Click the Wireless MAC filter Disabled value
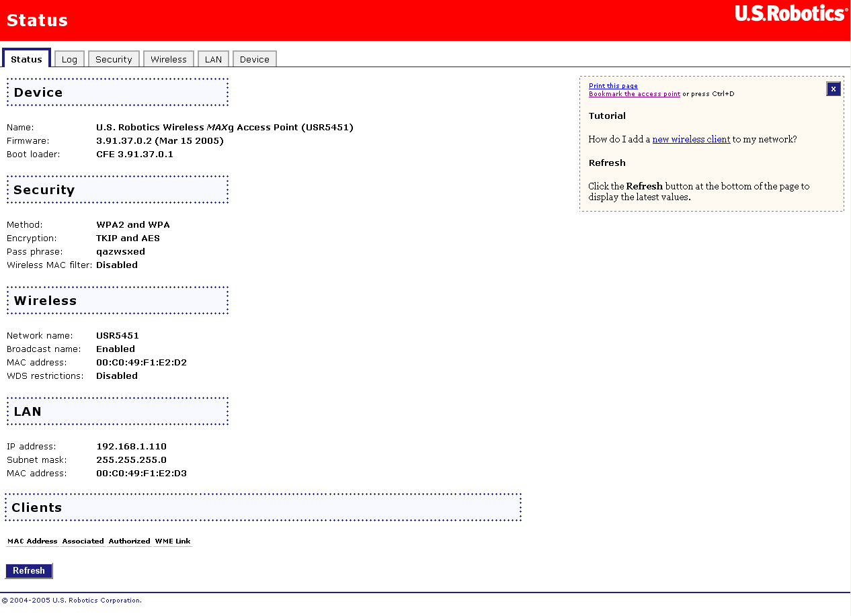The width and height of the screenshot is (851, 616). (x=117, y=265)
